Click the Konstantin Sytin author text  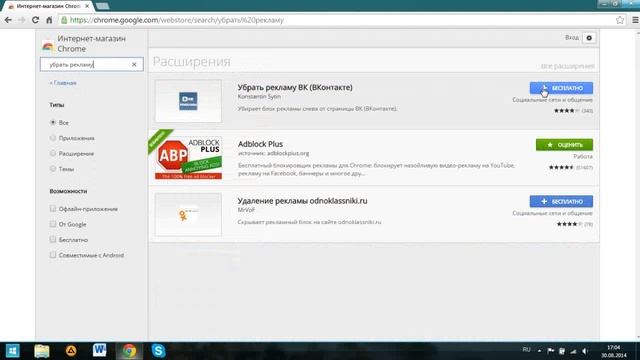pyautogui.click(x=259, y=96)
